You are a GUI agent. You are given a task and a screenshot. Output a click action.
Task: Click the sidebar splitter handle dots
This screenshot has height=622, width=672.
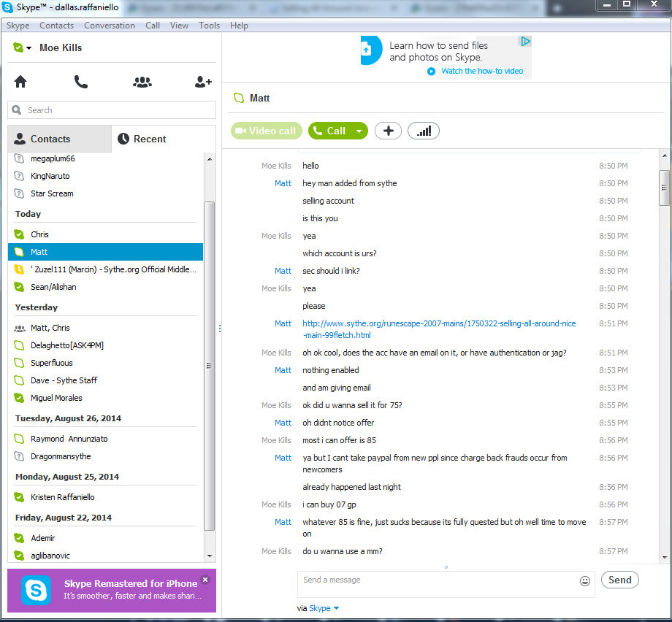click(220, 329)
